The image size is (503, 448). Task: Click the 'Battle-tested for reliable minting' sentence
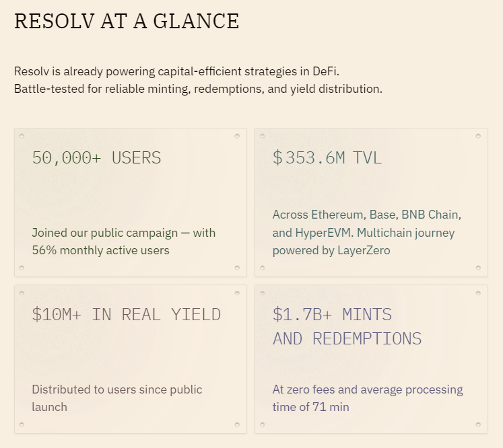[x=198, y=89]
